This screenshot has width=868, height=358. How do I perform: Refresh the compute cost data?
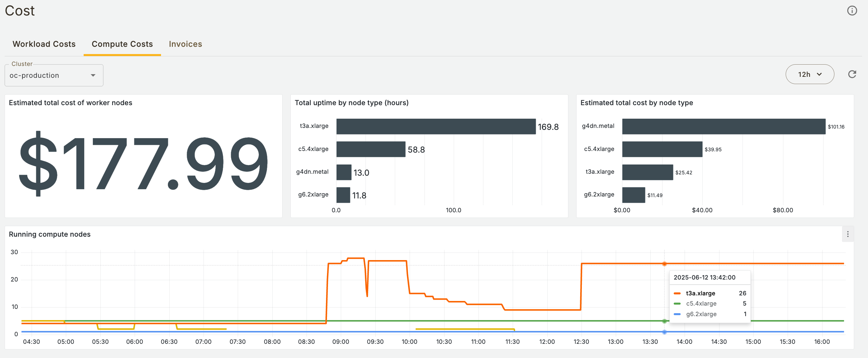[x=852, y=74]
